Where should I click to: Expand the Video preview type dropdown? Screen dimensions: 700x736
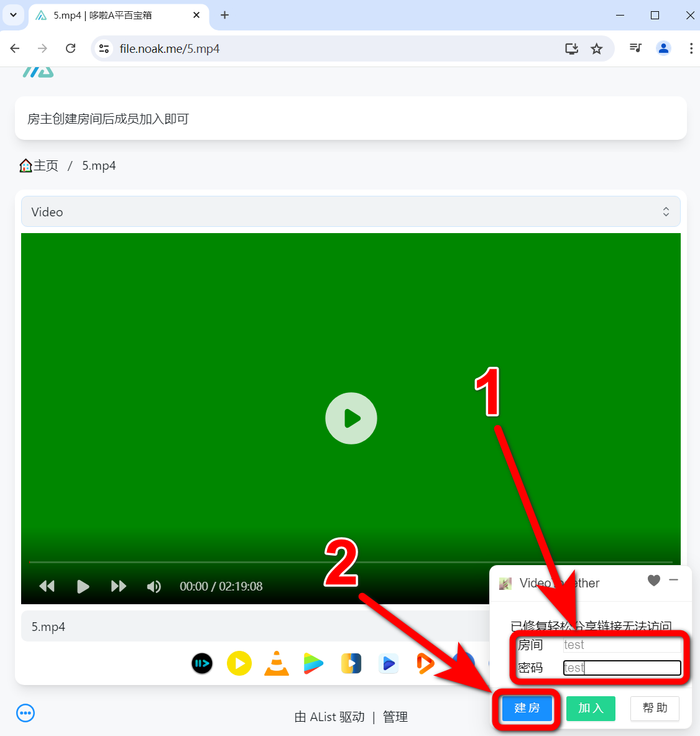pos(351,212)
